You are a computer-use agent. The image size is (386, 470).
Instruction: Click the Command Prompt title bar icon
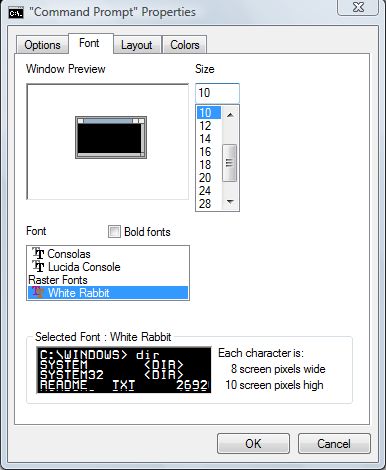coord(16,13)
